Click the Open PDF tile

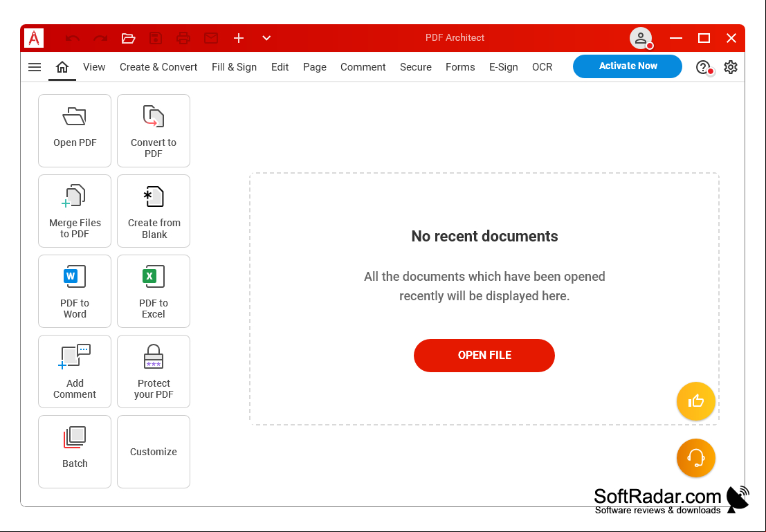coord(75,131)
